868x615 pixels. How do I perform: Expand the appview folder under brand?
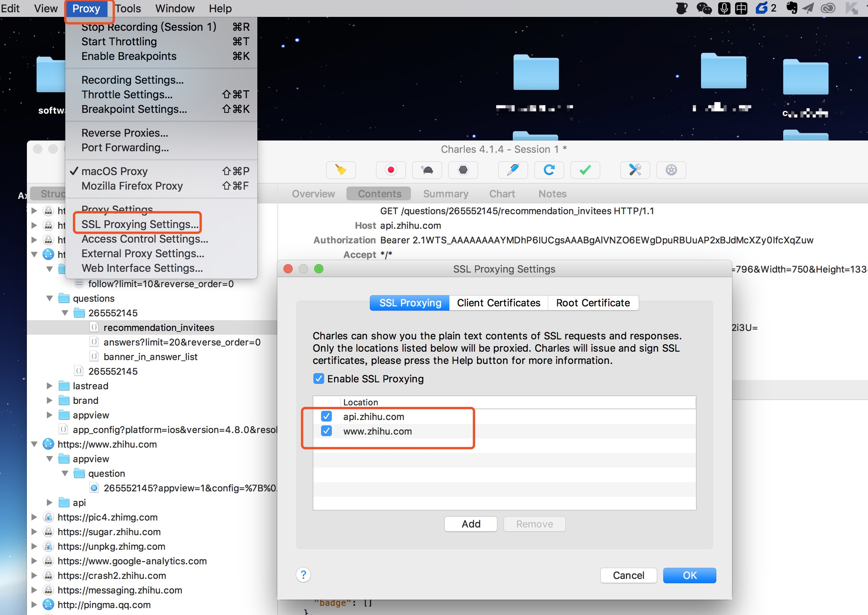click(x=50, y=415)
